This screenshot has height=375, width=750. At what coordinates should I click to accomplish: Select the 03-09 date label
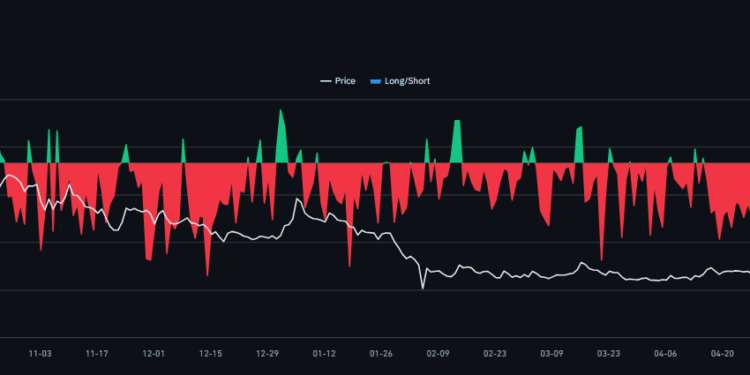tap(551, 354)
